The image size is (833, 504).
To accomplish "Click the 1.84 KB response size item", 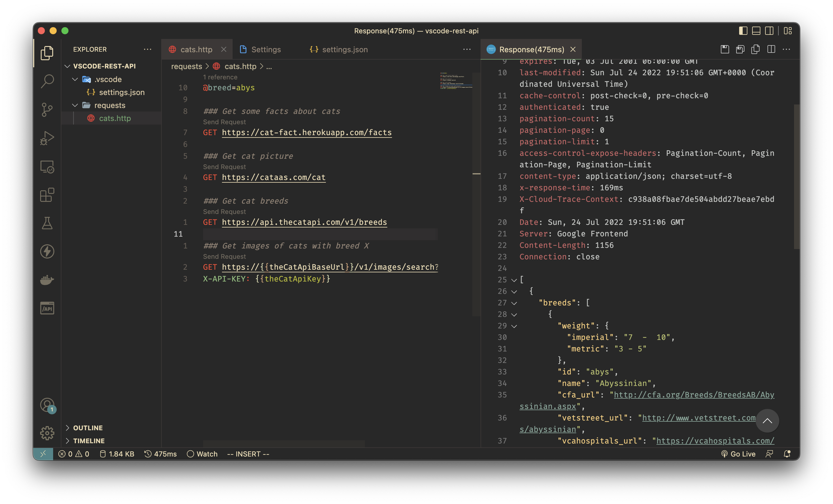I will point(117,454).
